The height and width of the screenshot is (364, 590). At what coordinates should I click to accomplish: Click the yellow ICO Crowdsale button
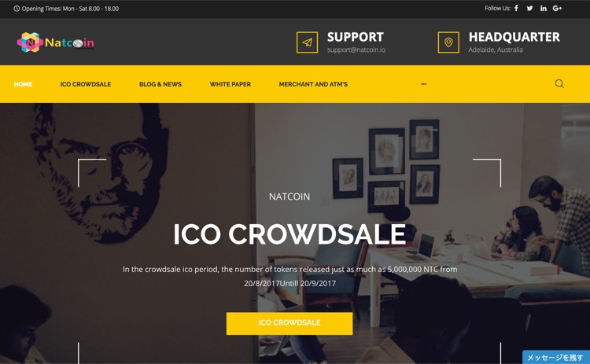289,323
